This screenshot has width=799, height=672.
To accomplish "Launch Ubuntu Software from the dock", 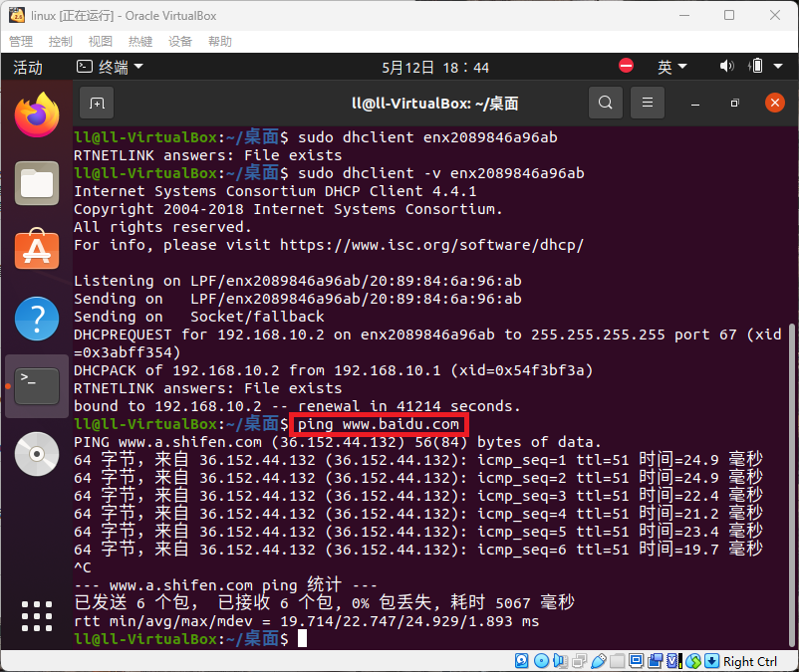I will pyautogui.click(x=37, y=250).
